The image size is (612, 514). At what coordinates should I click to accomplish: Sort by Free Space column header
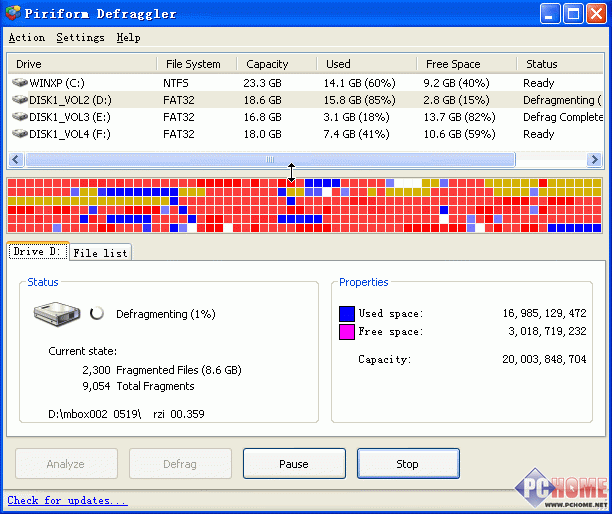(467, 64)
